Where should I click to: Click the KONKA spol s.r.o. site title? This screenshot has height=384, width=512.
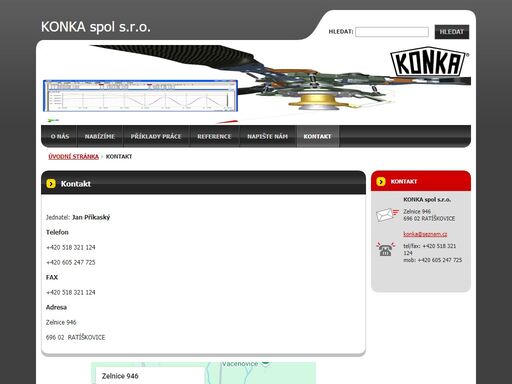[96, 27]
